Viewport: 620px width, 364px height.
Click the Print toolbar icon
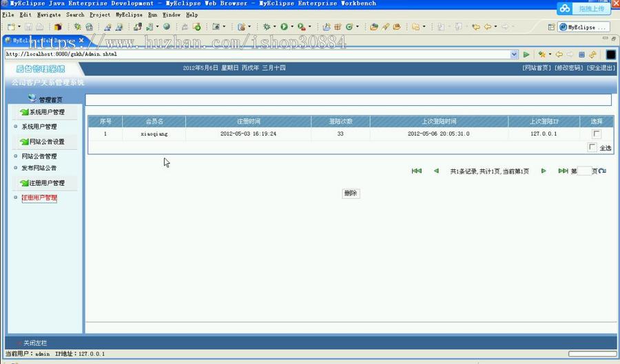click(40, 27)
